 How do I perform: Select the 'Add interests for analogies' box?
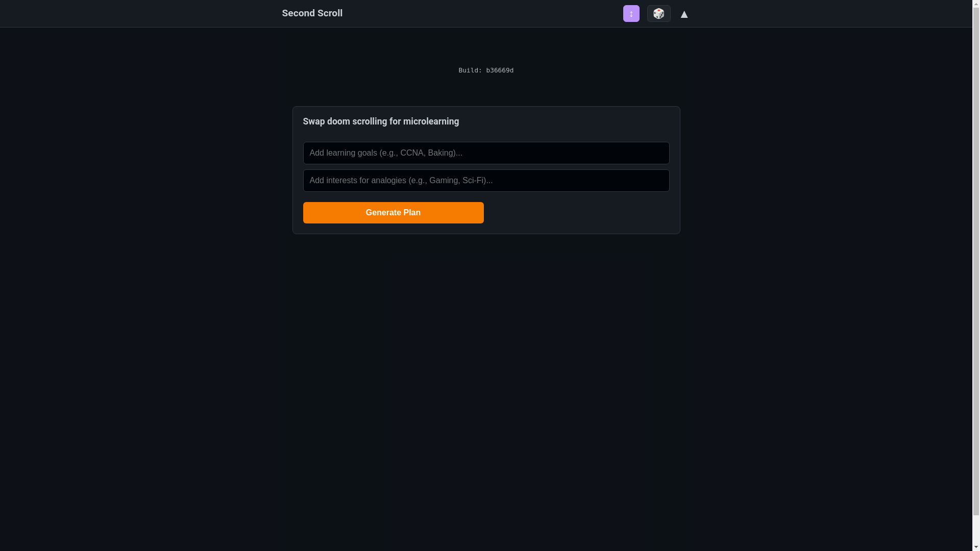pos(485,181)
